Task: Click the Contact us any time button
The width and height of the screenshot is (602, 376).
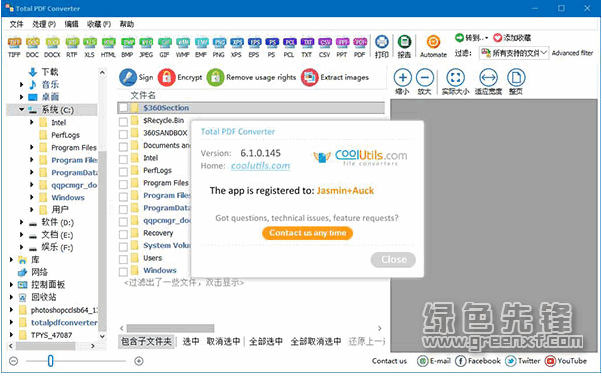Action: (308, 233)
